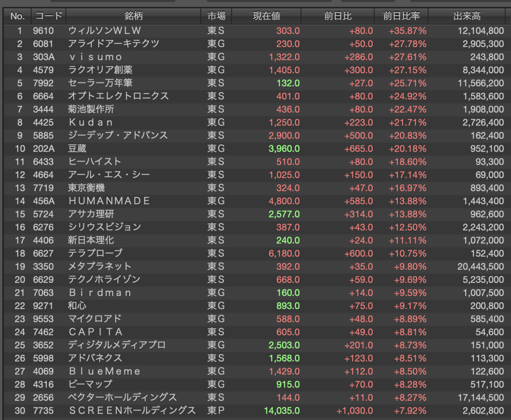Select the BlueMeme stock name
The width and height of the screenshot is (511, 420).
point(104,371)
